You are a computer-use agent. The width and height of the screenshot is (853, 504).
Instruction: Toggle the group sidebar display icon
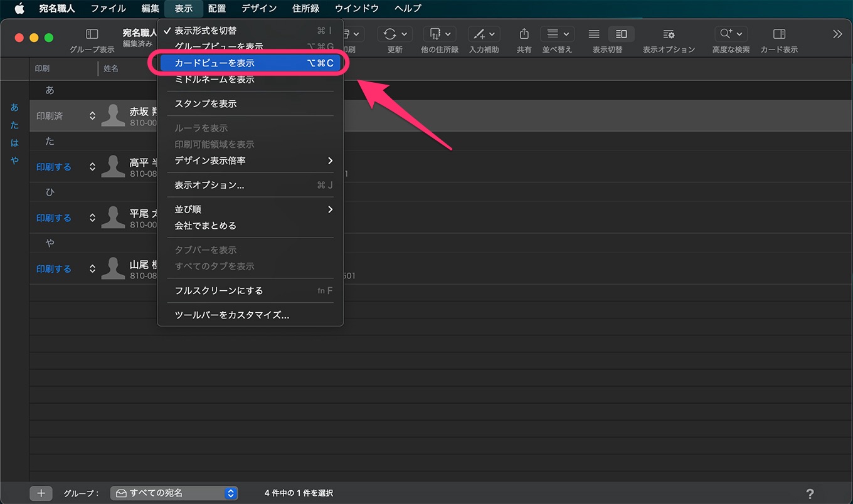92,34
